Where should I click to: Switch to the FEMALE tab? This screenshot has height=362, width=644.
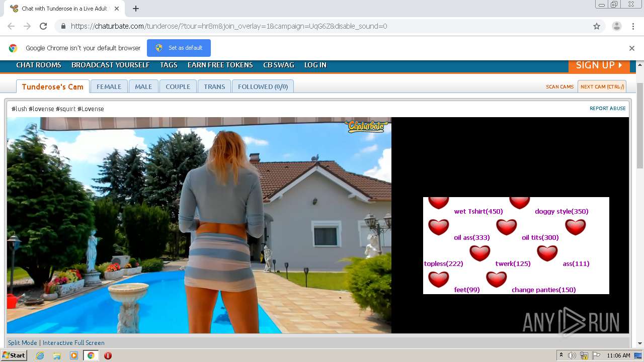tap(109, 86)
